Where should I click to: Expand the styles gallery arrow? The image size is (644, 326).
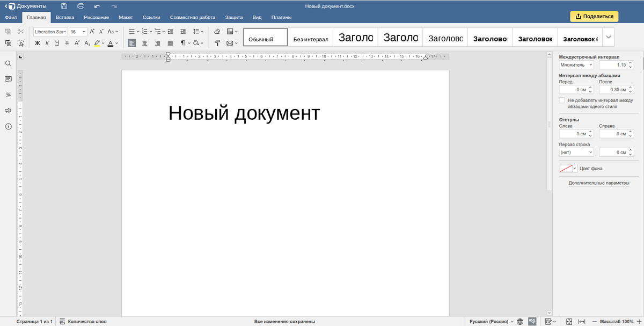(608, 37)
